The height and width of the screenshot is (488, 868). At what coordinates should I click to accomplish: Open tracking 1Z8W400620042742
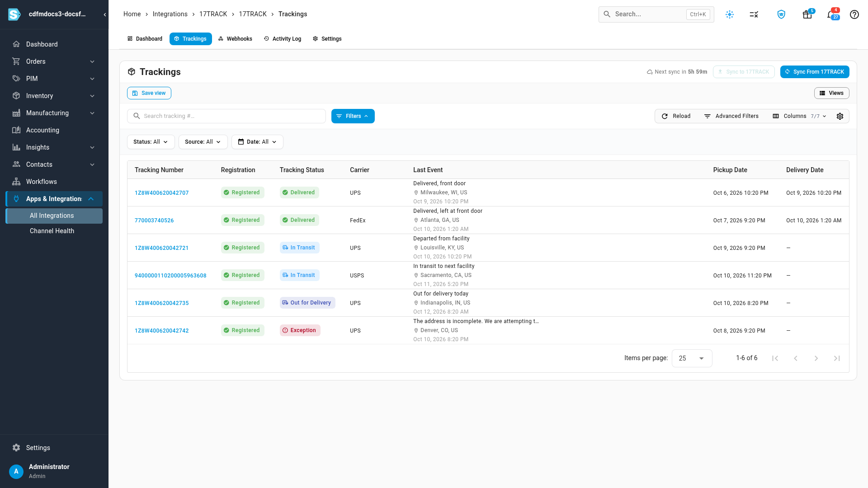pyautogui.click(x=161, y=331)
